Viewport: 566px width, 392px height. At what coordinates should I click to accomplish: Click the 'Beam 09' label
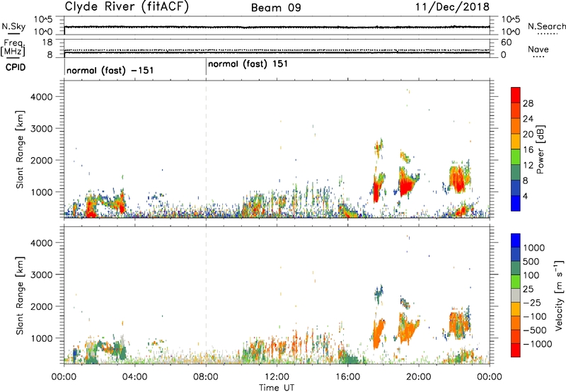tap(276, 8)
